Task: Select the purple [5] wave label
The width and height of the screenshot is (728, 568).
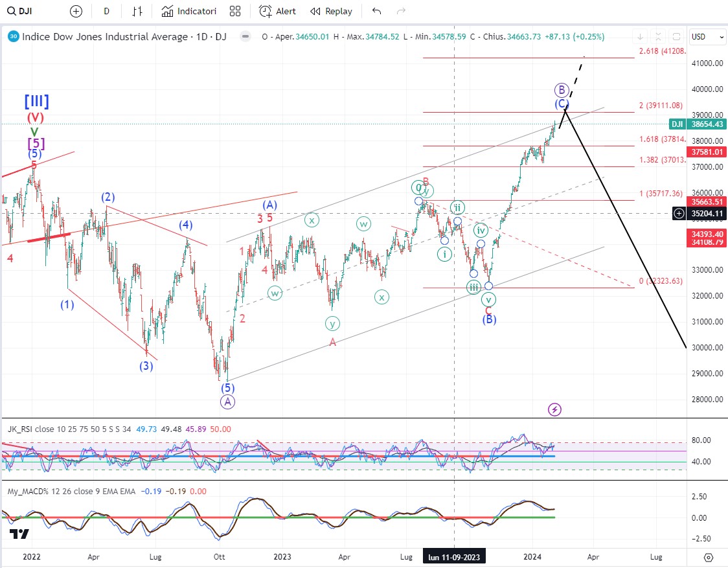Action: pos(36,143)
